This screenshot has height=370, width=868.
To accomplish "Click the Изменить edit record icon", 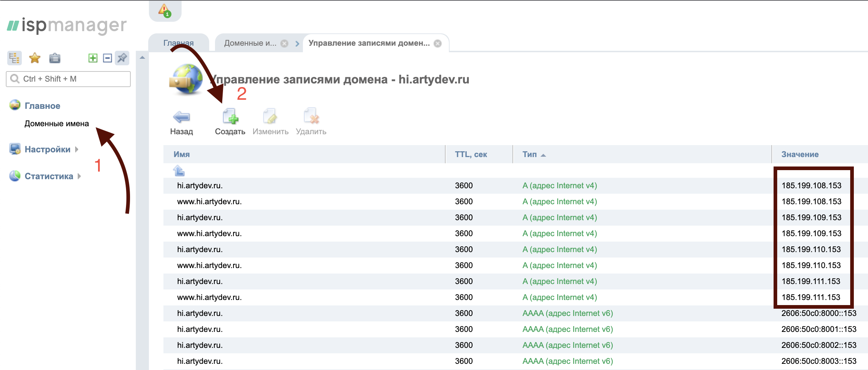I will (x=270, y=117).
